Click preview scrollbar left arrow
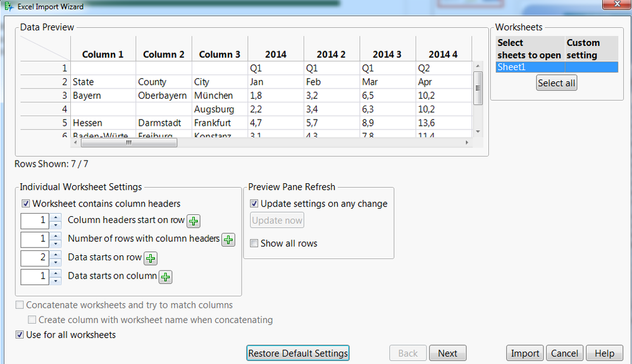Image resolution: width=632 pixels, height=364 pixels. pos(75,143)
